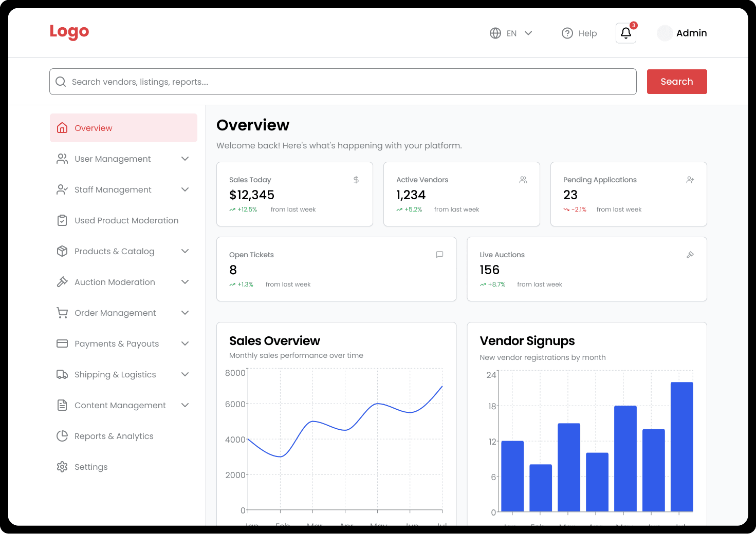The width and height of the screenshot is (756, 534).
Task: Open the EN language dropdown arrow
Action: 528,33
